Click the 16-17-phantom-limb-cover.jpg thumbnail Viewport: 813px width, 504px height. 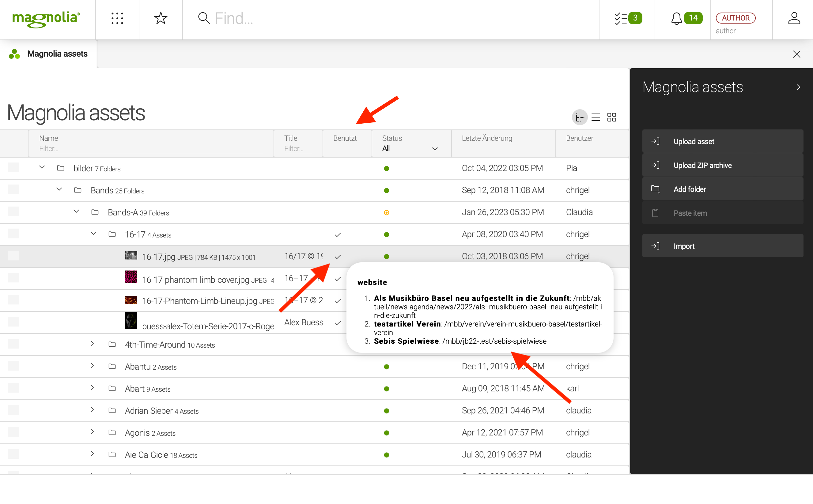coord(131,277)
